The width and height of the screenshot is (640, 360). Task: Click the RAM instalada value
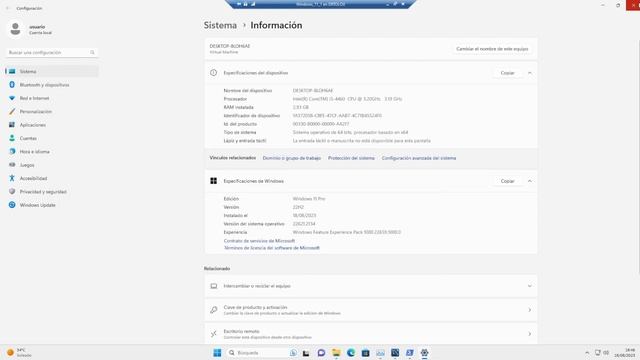300,107
